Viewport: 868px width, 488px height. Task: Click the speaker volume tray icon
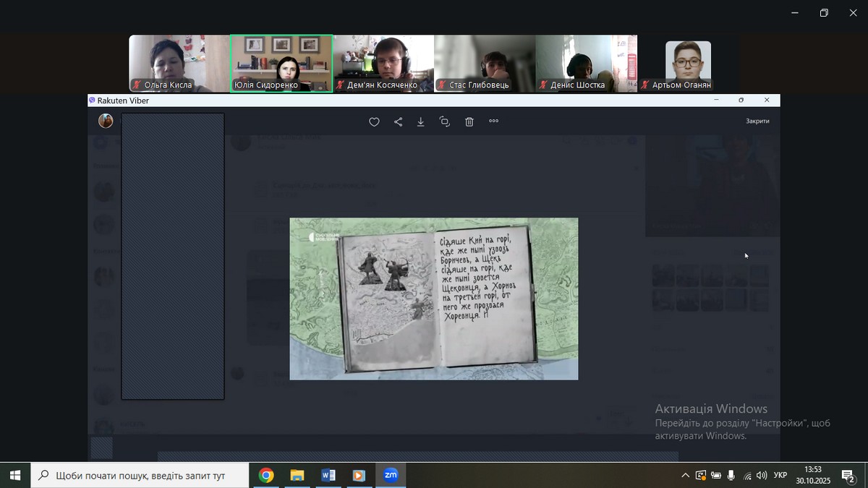(x=762, y=476)
